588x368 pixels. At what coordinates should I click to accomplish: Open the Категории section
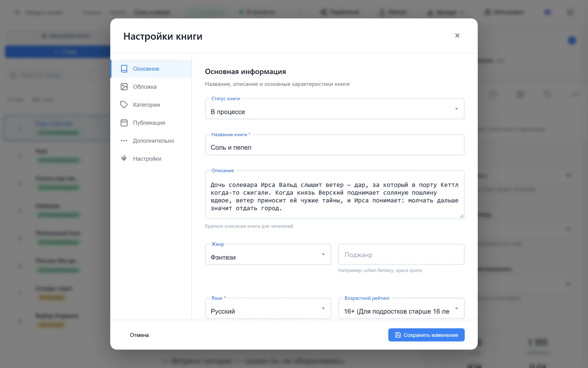(x=151, y=105)
